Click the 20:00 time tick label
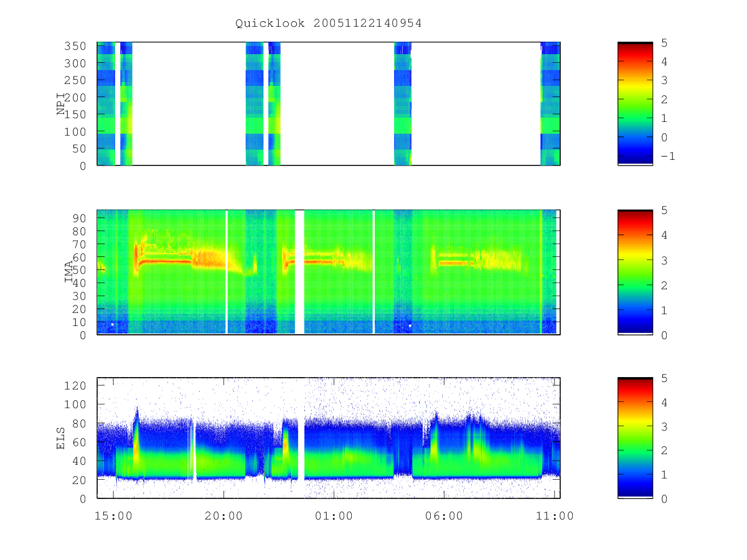Image resolution: width=747 pixels, height=560 pixels. [x=223, y=516]
